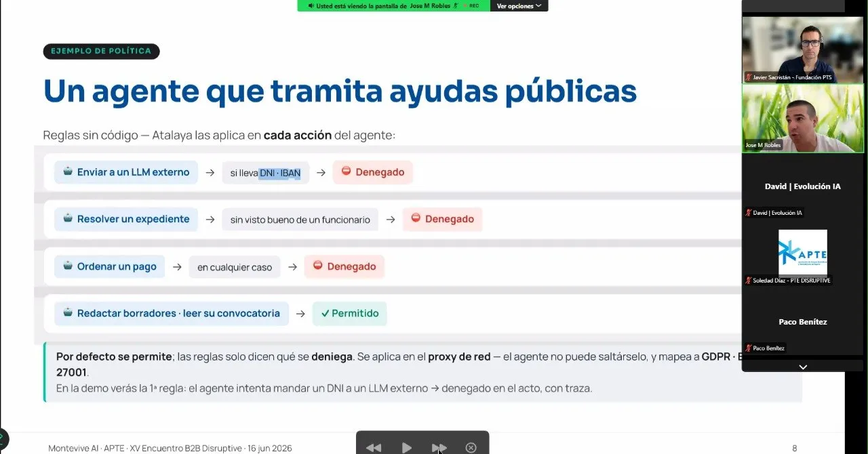868x454 pixels.
Task: Click the Resolver un expediente label
Action: coord(133,219)
